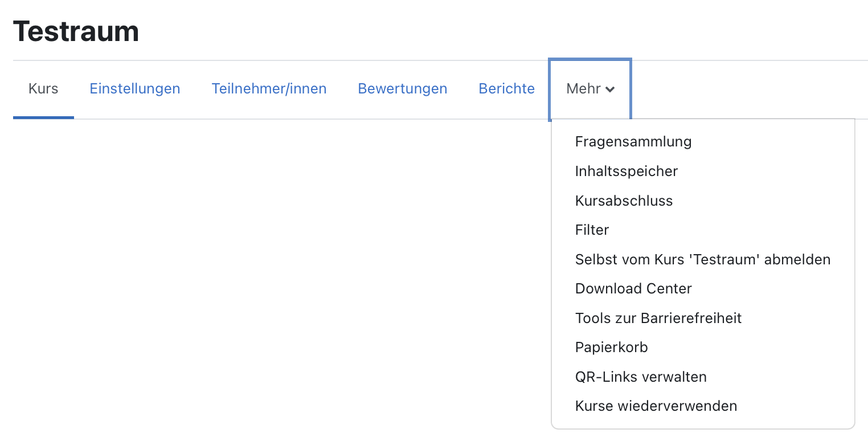This screenshot has width=868, height=441.
Task: Open Kurse wiederverwenden option
Action: 656,406
